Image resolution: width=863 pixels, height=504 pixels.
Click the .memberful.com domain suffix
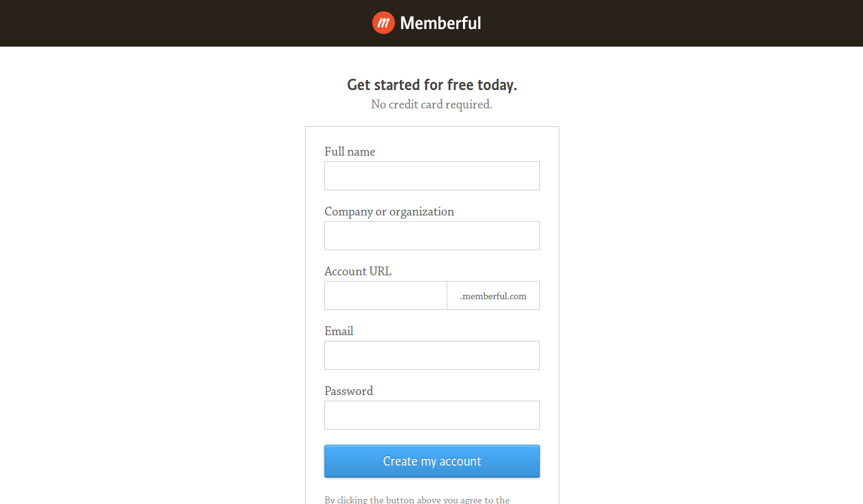point(493,296)
